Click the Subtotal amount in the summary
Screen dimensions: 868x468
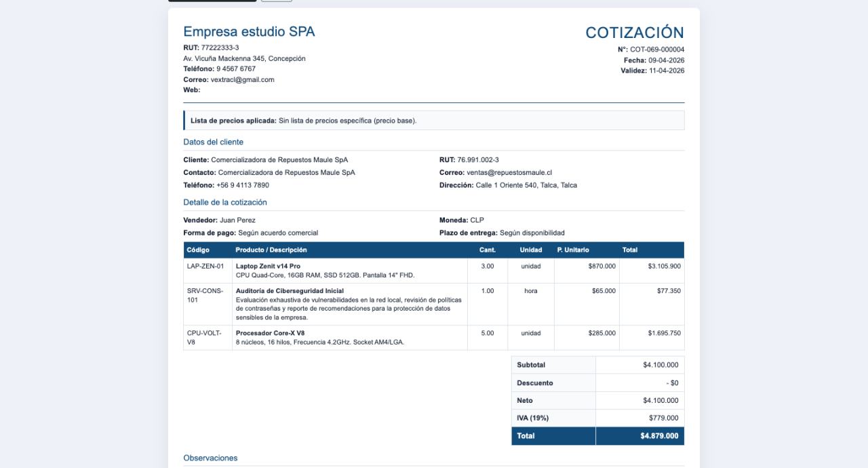point(660,365)
